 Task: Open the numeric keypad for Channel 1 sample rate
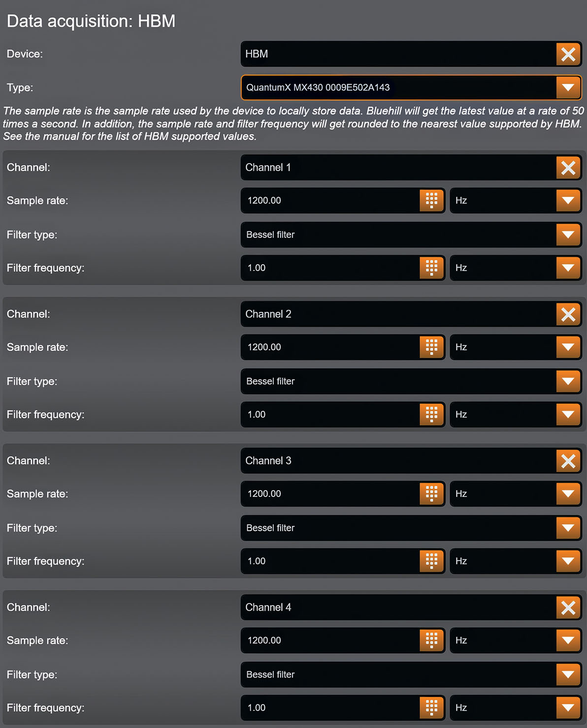[x=431, y=200]
